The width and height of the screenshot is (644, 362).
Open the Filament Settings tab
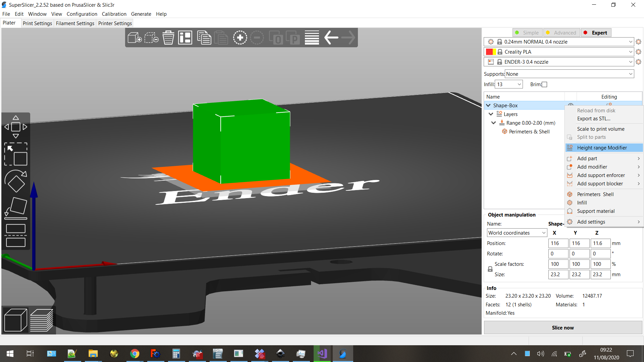pos(75,23)
